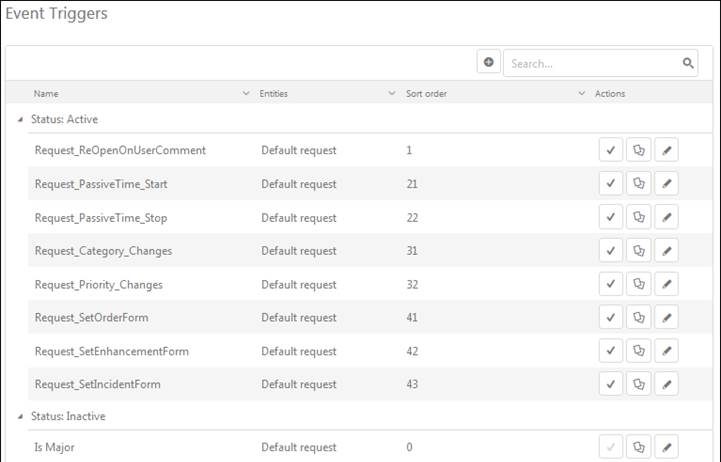Copy the Request_SetIncidentForm trigger
Image resolution: width=721 pixels, height=462 pixels.
point(639,384)
